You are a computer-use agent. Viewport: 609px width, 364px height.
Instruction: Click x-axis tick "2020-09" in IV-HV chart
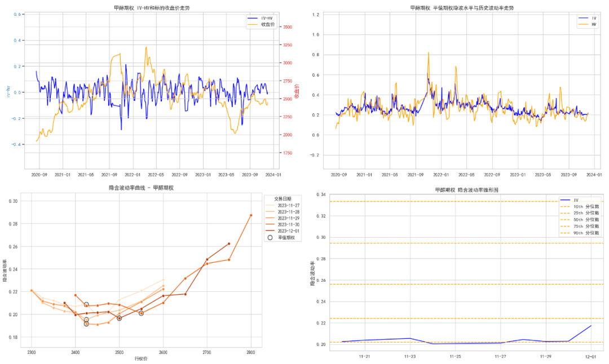click(x=39, y=175)
